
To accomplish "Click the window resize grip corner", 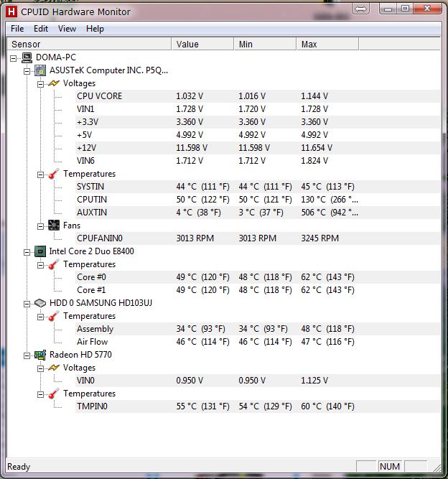I will point(437,468).
